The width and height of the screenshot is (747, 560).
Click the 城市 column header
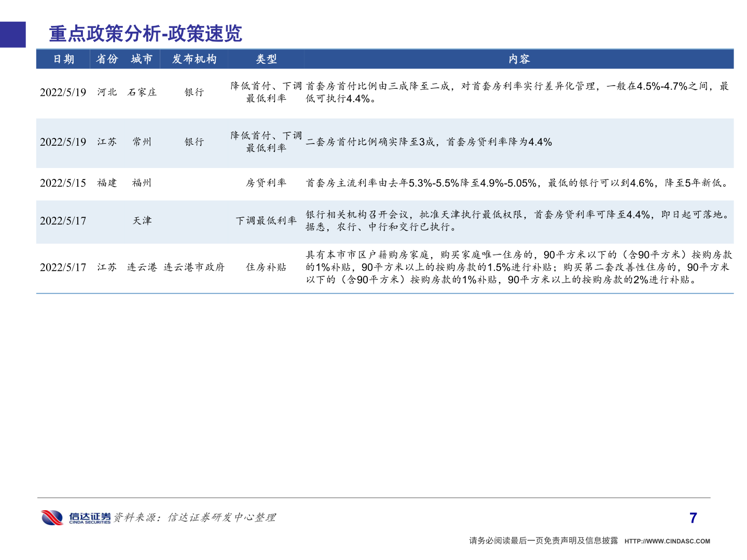pos(142,59)
